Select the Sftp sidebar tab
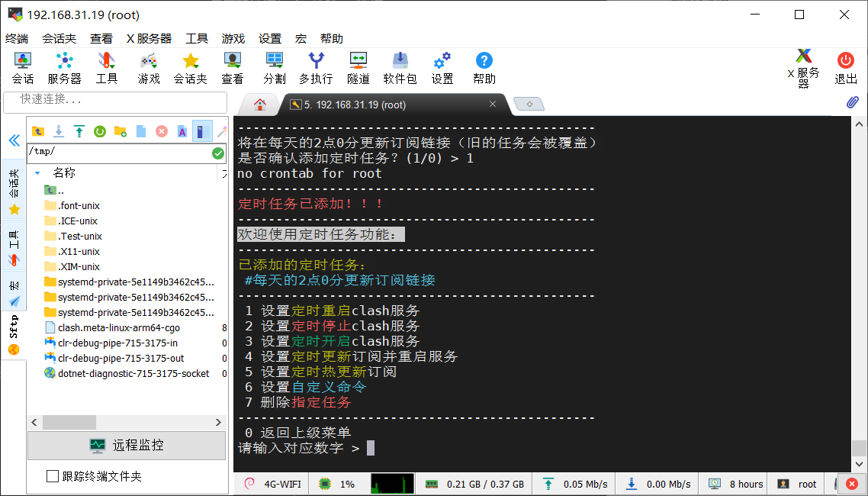 [14, 334]
